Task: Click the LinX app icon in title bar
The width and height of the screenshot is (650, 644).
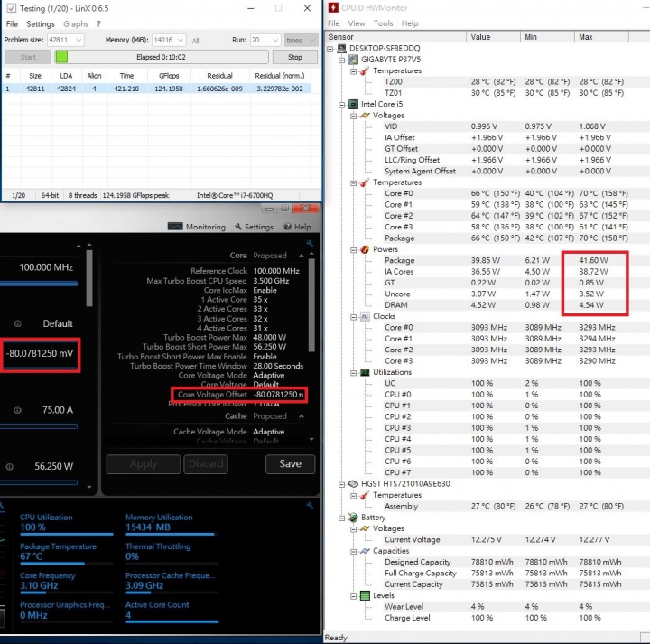Action: tap(11, 8)
